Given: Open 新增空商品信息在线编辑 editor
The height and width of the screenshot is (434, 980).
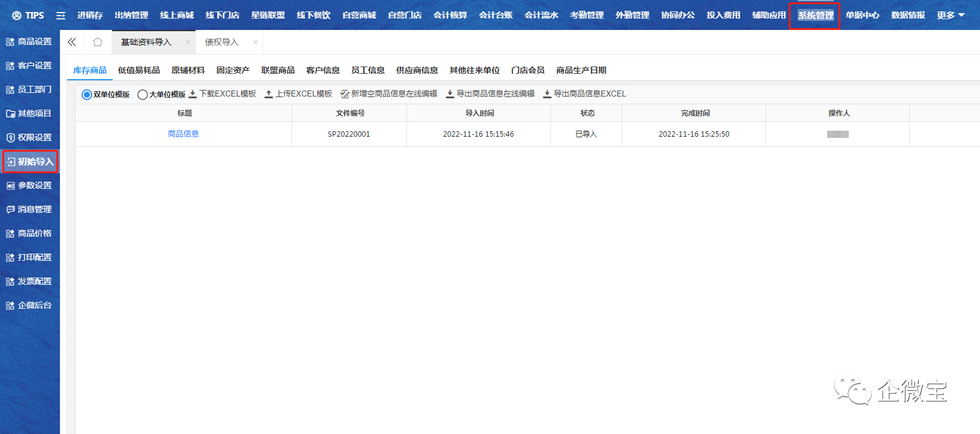Looking at the screenshot, I should click(388, 94).
